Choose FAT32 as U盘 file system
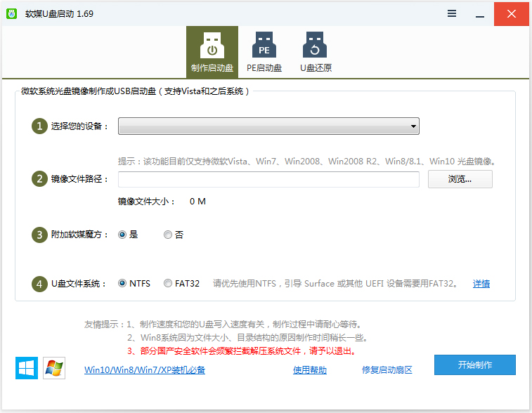The image size is (532, 413). (x=181, y=284)
